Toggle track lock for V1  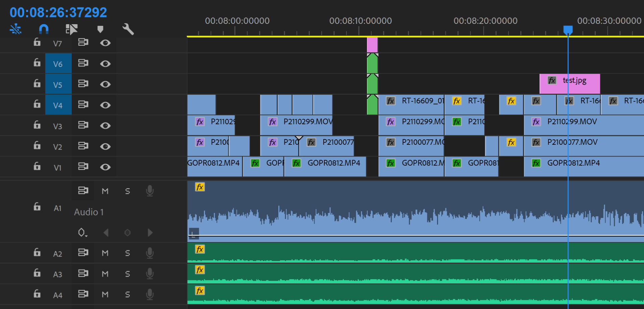coord(37,167)
